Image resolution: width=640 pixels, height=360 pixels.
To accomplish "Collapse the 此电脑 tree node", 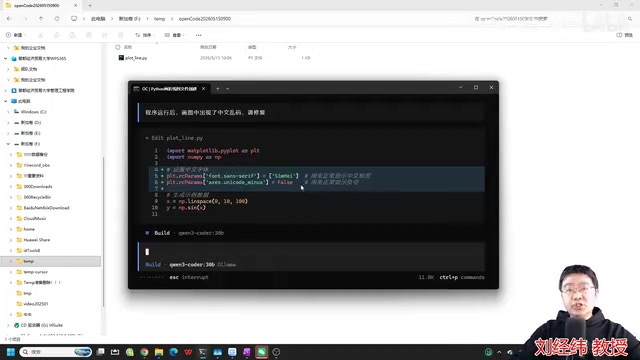I will tap(6, 101).
